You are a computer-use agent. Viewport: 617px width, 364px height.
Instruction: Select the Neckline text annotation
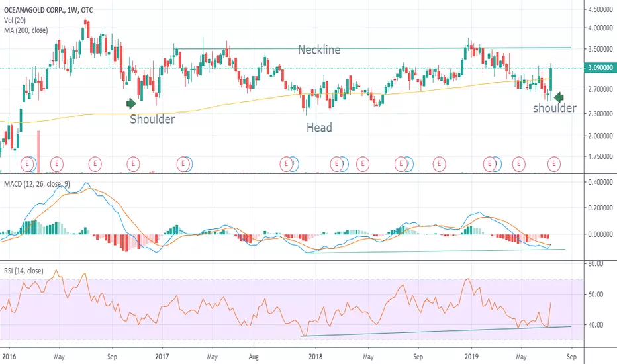pyautogui.click(x=319, y=50)
